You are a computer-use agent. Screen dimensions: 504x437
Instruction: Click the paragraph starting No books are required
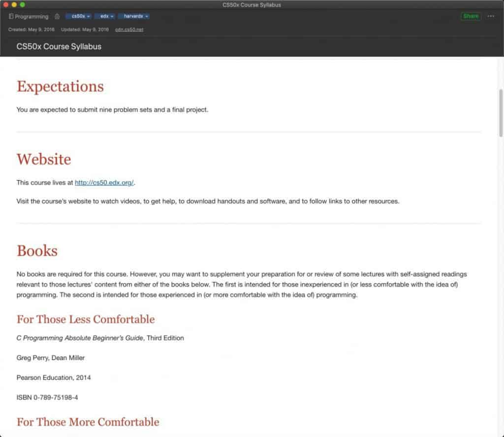[x=242, y=284]
